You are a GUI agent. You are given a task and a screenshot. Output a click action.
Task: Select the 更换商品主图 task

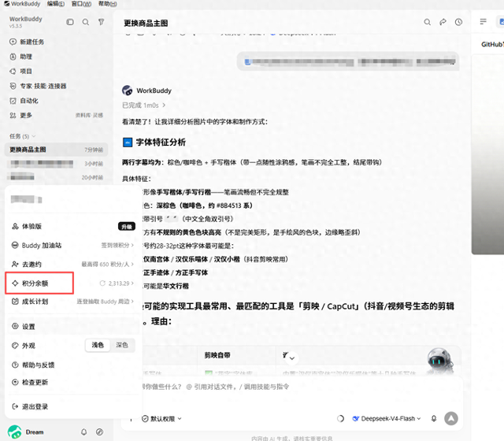click(56, 150)
